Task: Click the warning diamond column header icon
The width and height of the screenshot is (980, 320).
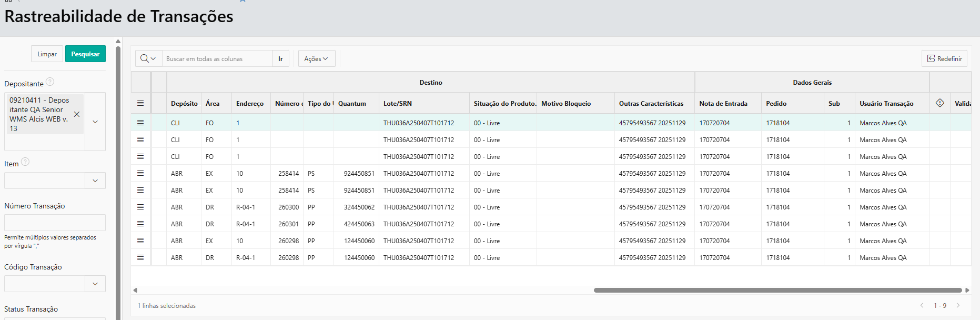Action: [x=939, y=103]
